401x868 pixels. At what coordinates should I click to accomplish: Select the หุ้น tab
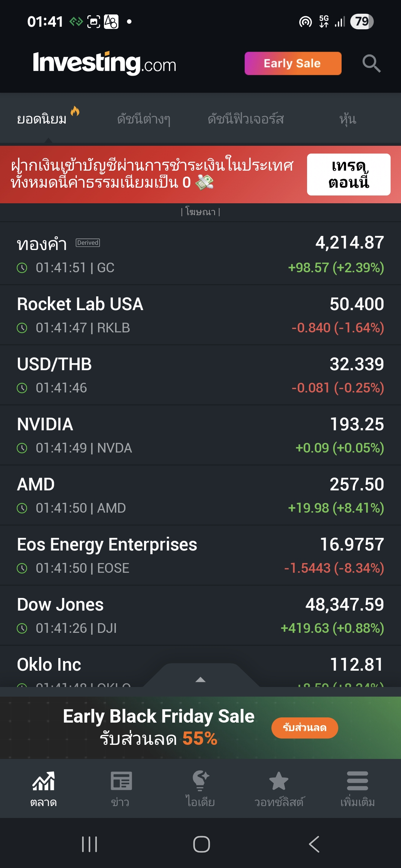[348, 119]
